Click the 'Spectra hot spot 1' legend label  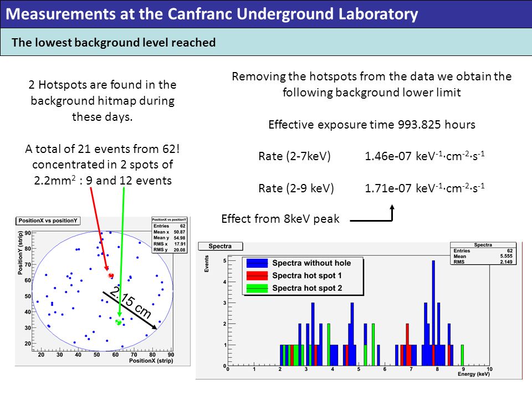(306, 275)
